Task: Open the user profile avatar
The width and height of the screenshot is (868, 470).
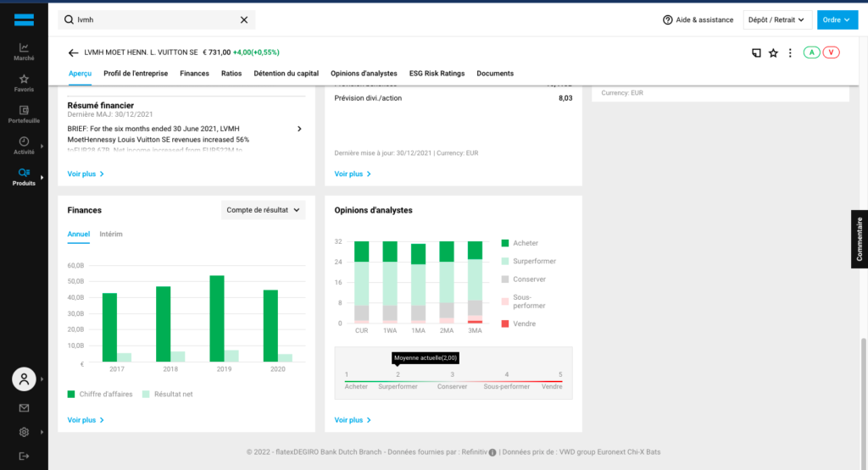Action: pos(24,379)
